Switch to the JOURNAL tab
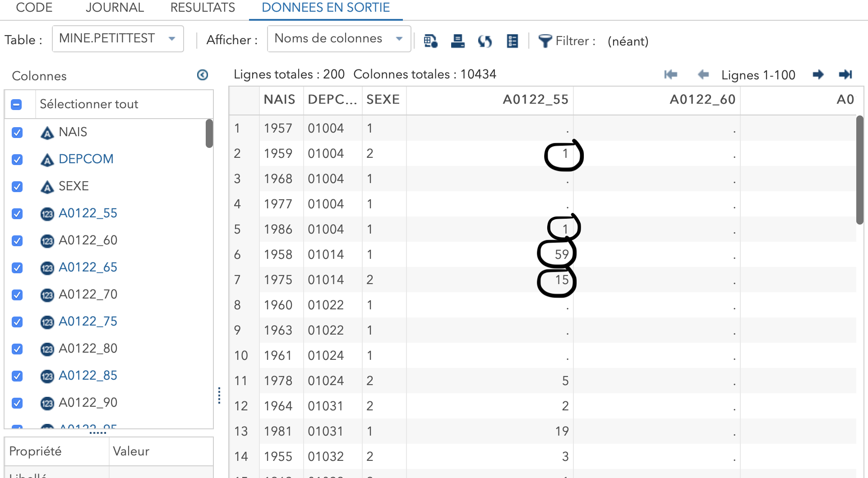 point(115,8)
